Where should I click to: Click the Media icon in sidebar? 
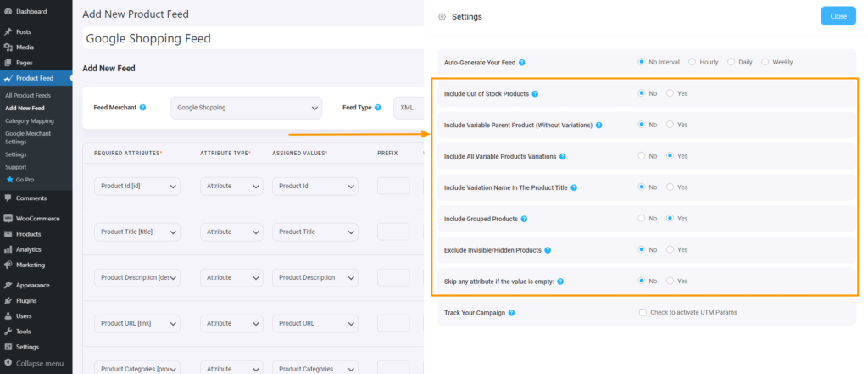pos(8,47)
